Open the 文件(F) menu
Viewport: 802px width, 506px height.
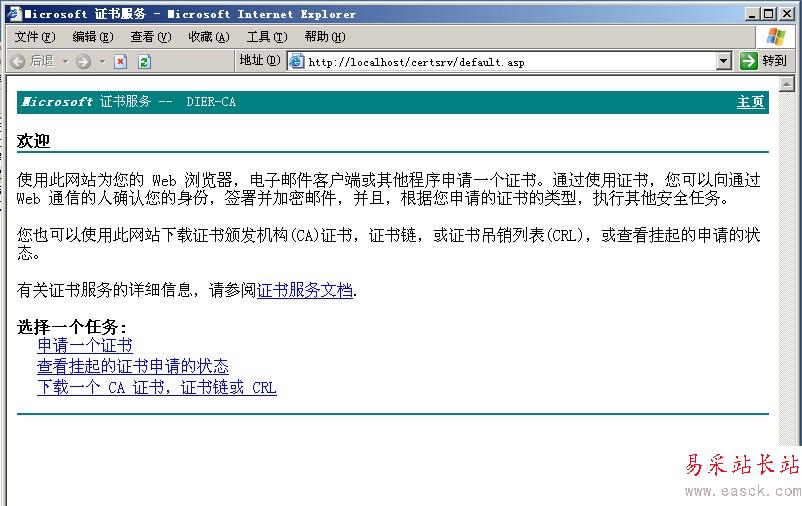tap(34, 37)
